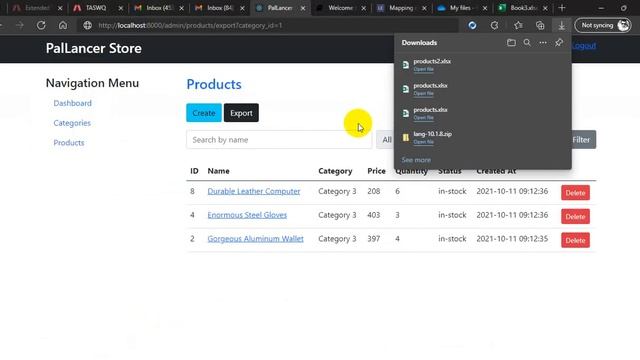Open the collections icon in toolbar
Viewport: 640px width, 360px height.
point(540,25)
